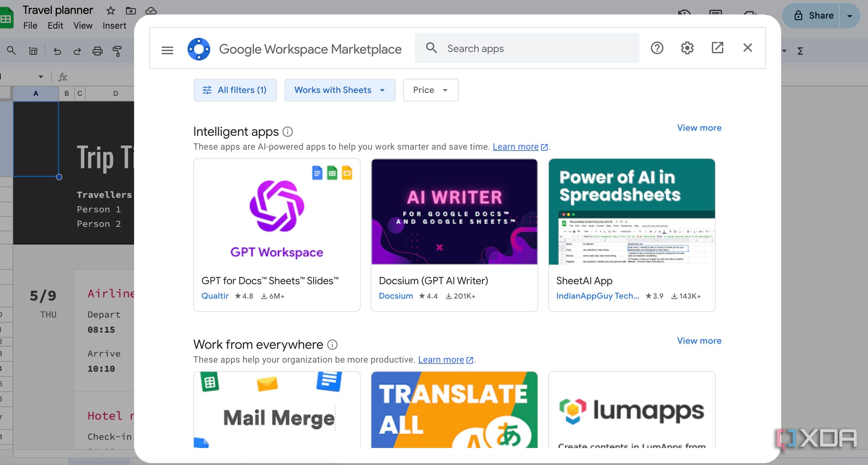Click the cloud save status icon
Image resolution: width=868 pixels, height=465 pixels.
[151, 10]
